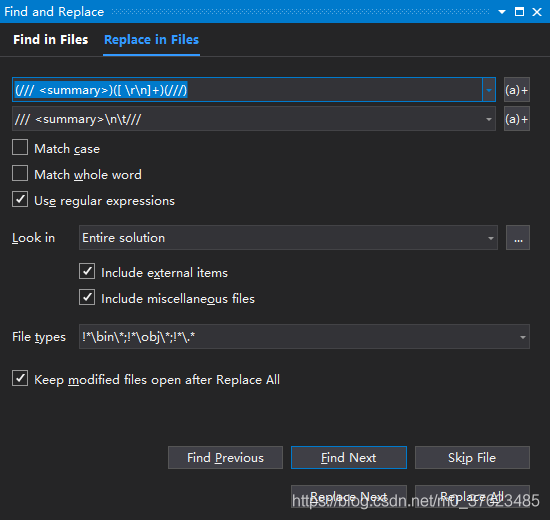Select the Replace in Files tab

(152, 40)
